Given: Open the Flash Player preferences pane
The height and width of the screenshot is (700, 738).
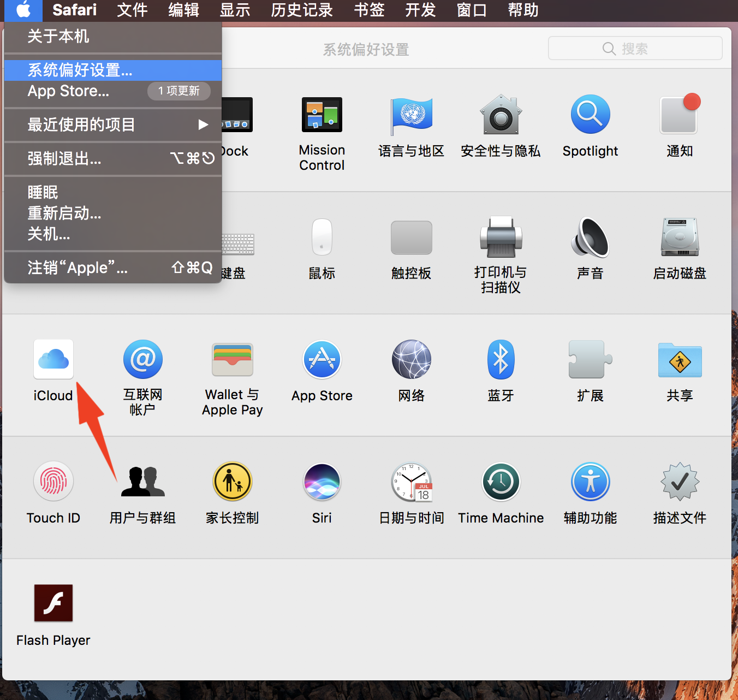Looking at the screenshot, I should coord(53,603).
